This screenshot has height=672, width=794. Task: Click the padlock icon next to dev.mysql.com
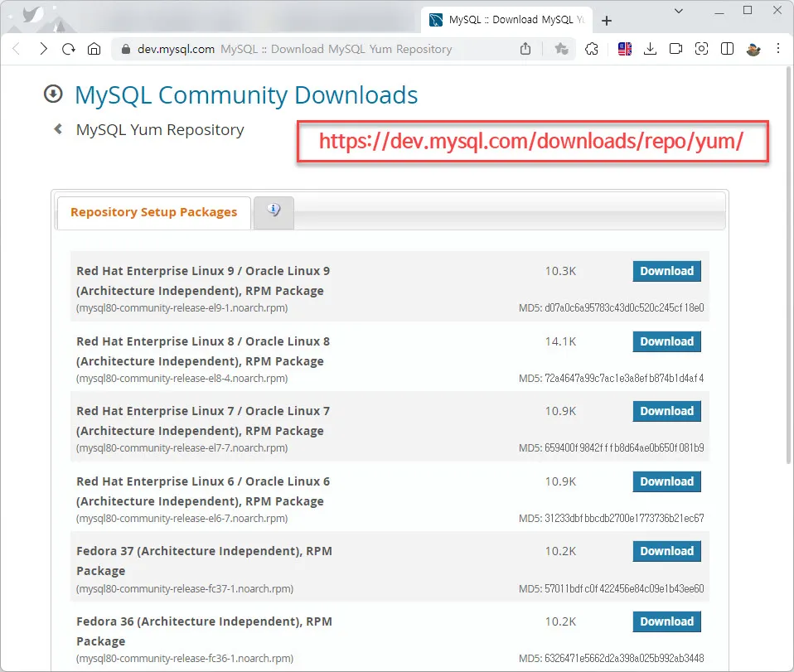click(124, 49)
